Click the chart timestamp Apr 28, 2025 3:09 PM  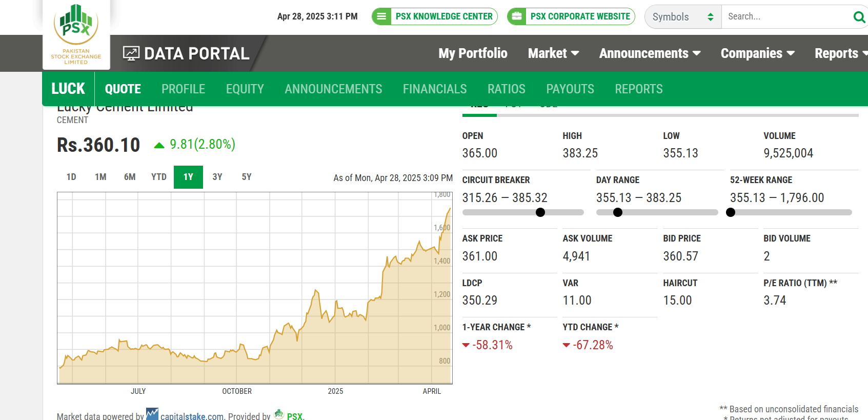click(x=393, y=178)
